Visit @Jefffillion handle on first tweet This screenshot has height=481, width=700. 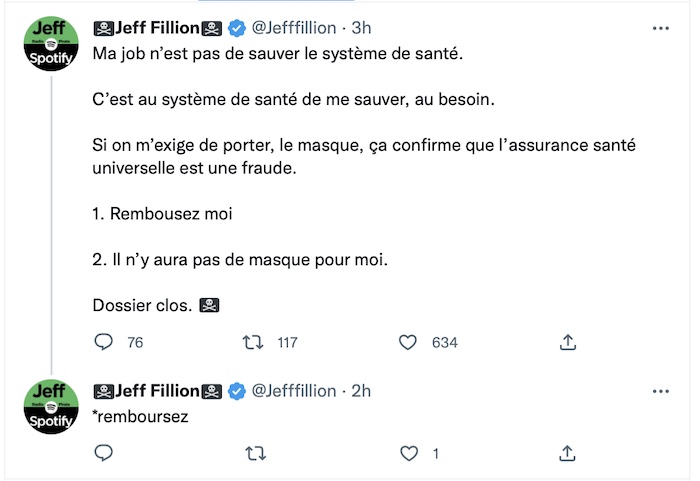click(294, 28)
